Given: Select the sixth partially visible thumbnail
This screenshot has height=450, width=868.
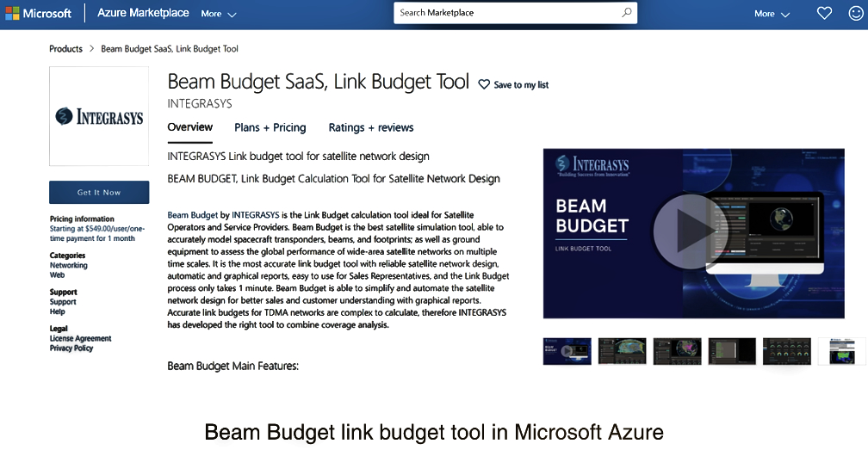Looking at the screenshot, I should tap(841, 351).
